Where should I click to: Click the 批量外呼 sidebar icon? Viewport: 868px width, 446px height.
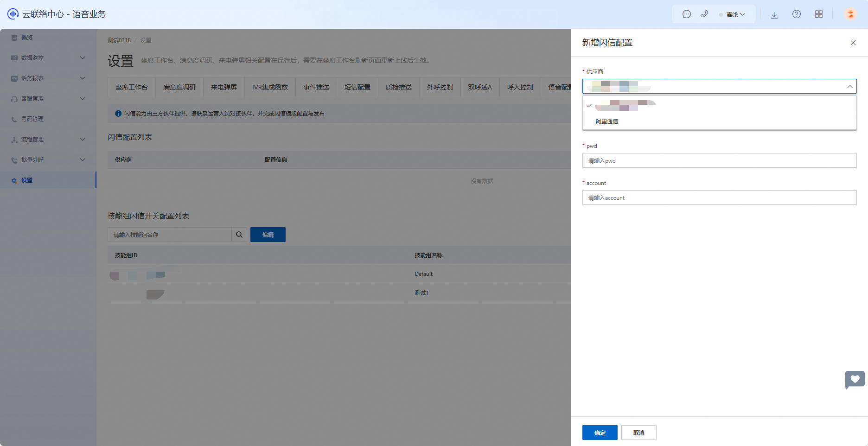(x=14, y=160)
